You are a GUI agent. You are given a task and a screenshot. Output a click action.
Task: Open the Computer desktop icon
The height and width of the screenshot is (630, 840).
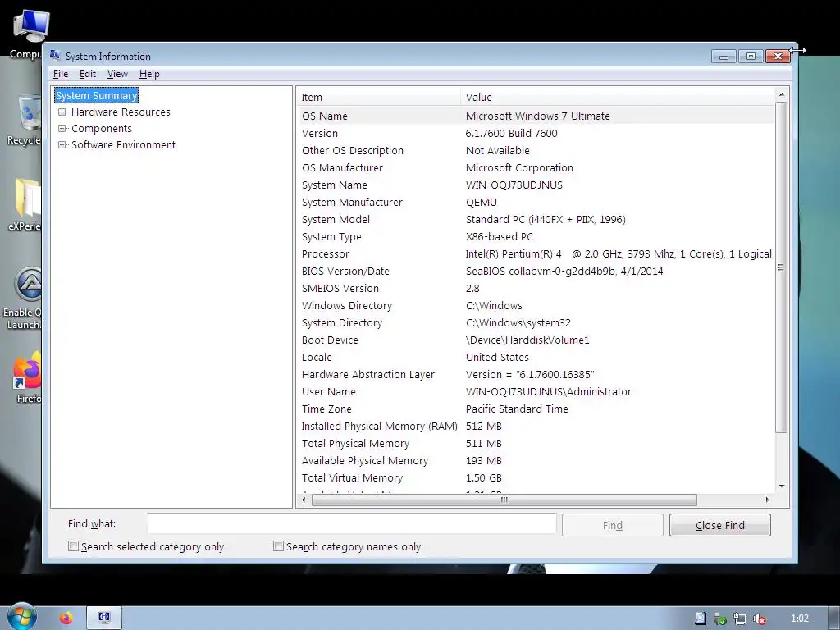(30, 33)
